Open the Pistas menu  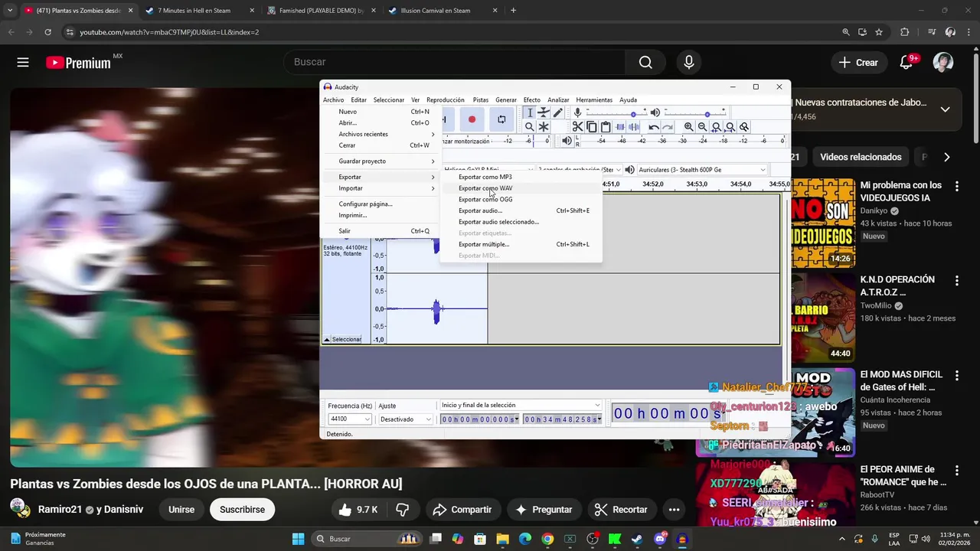coord(481,100)
